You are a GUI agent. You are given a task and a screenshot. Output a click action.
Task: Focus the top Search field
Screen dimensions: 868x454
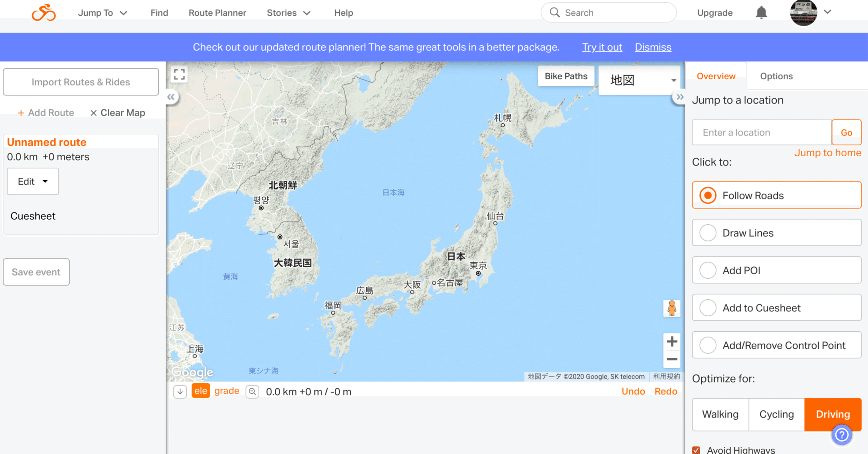(608, 13)
